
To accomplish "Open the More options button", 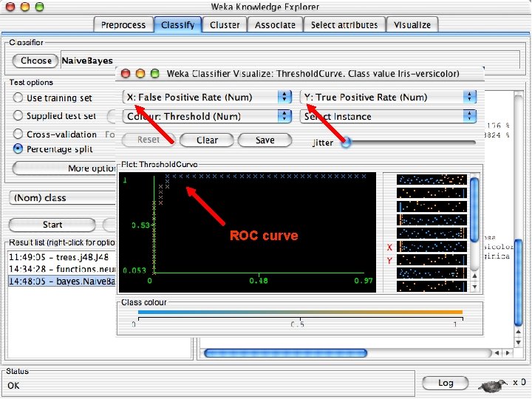I will click(x=64, y=168).
